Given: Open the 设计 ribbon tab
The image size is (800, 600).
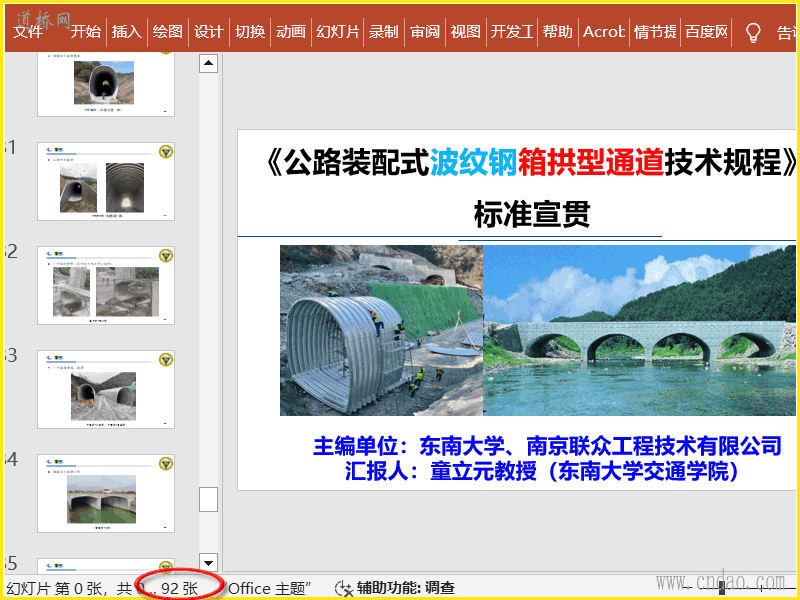Looking at the screenshot, I should point(208,32).
